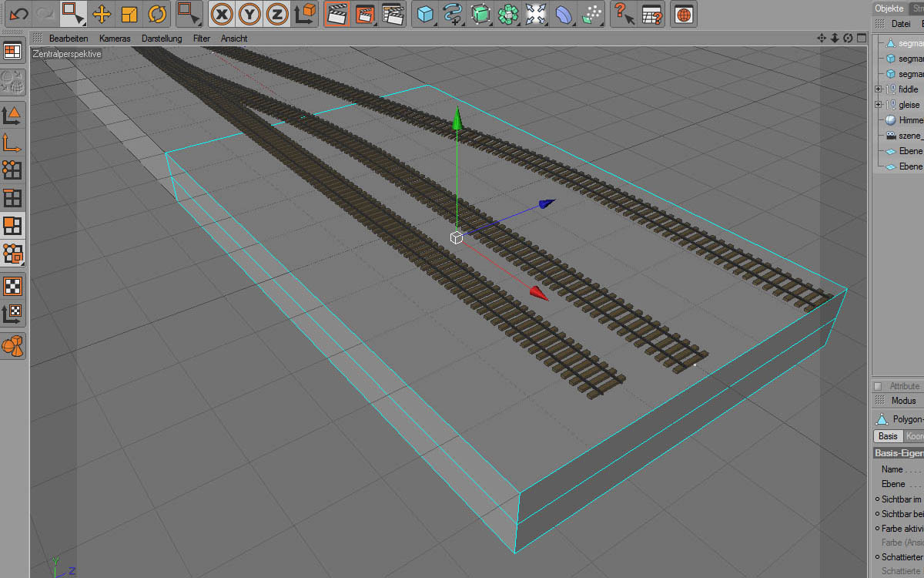Toggle Y axis lock

point(249,14)
